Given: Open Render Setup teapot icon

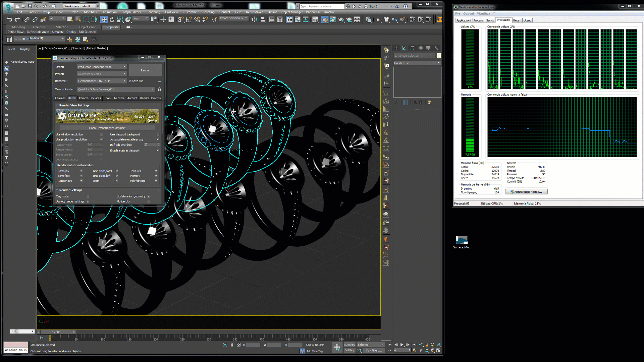Looking at the screenshot, I should pos(324,20).
